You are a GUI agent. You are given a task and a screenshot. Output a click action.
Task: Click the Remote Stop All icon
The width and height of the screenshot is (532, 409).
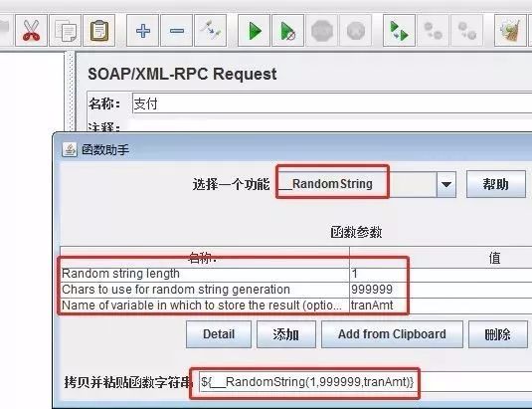(433, 31)
